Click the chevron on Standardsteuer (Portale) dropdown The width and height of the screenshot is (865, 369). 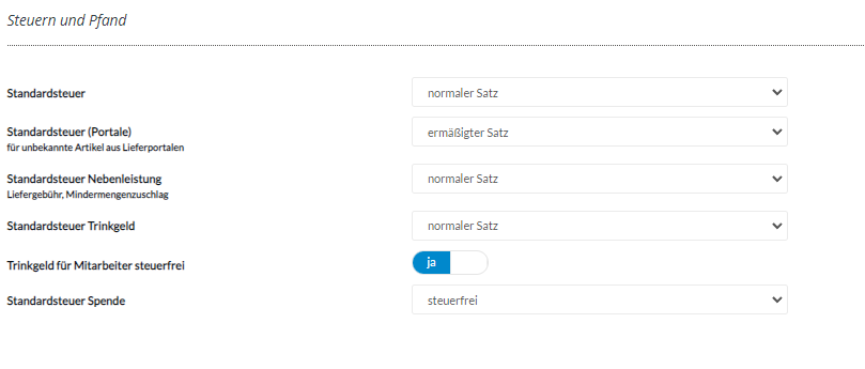777,132
